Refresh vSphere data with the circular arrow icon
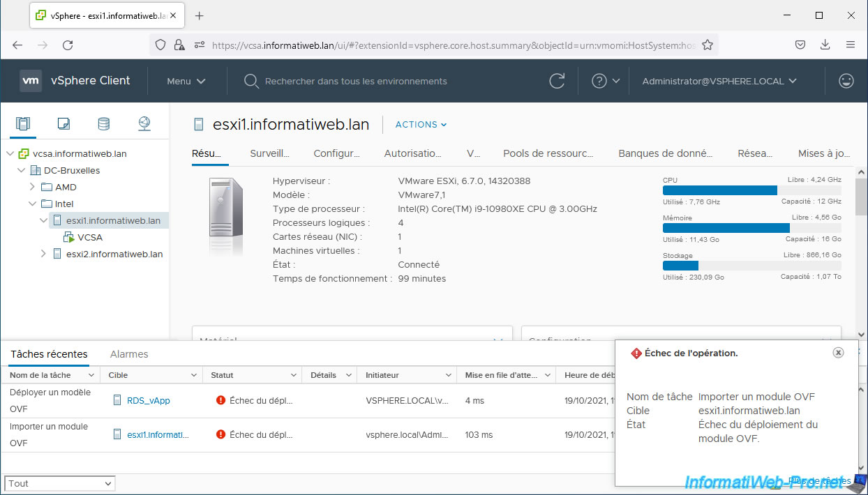 click(x=557, y=81)
